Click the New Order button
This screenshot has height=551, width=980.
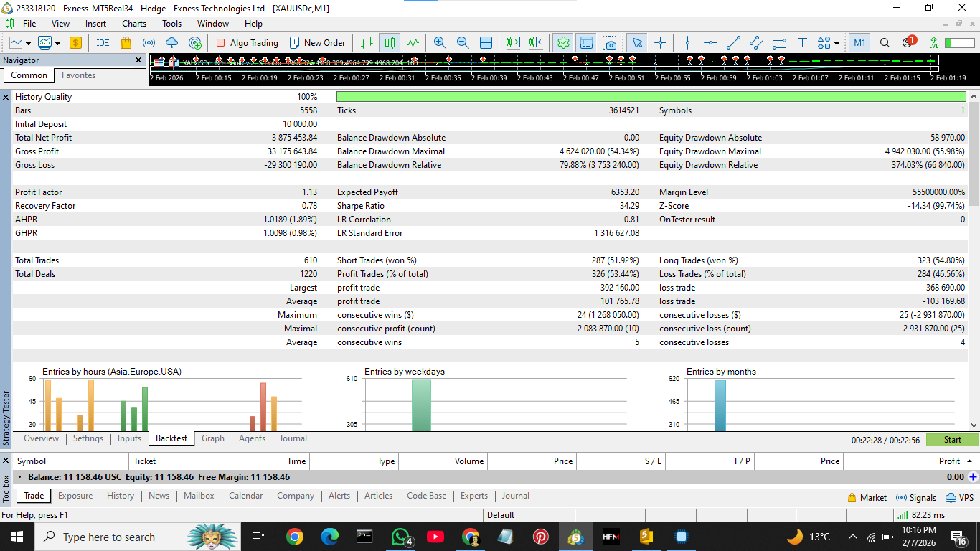317,43
